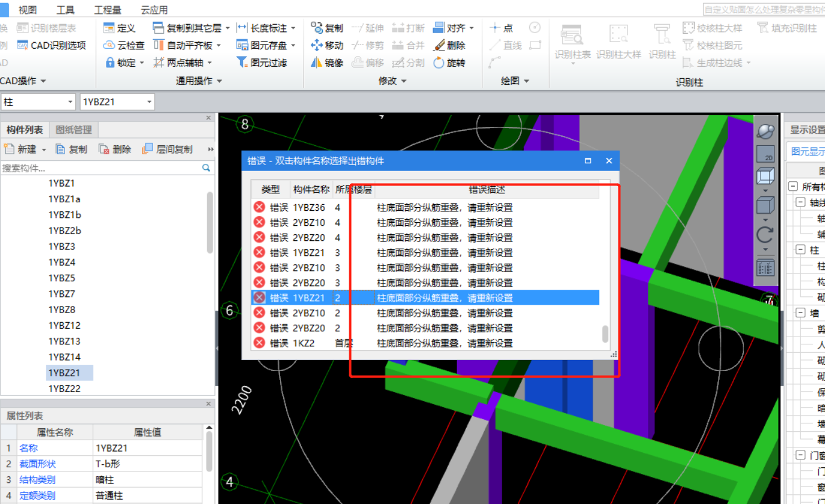Switch to the 构件列表 panel tab
This screenshot has width=825, height=504.
(x=25, y=129)
